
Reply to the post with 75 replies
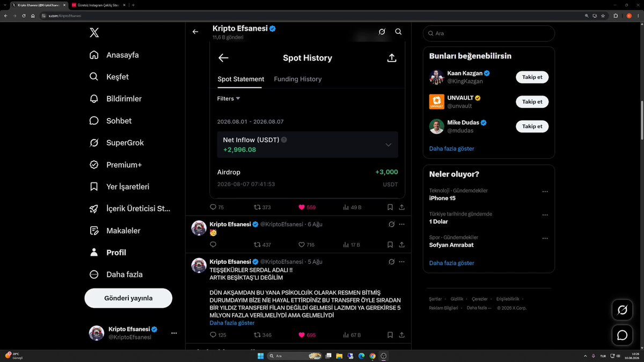coord(217,207)
